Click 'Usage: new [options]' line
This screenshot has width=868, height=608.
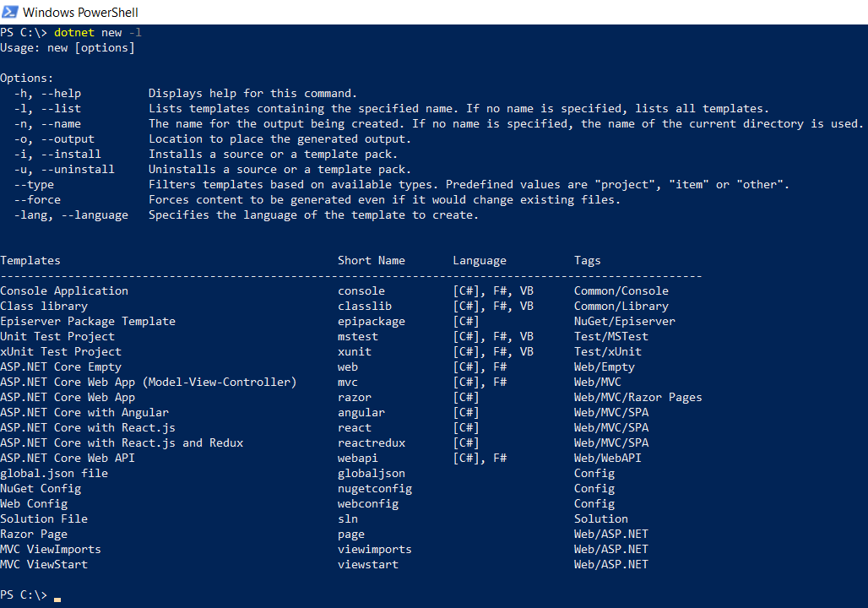click(68, 48)
